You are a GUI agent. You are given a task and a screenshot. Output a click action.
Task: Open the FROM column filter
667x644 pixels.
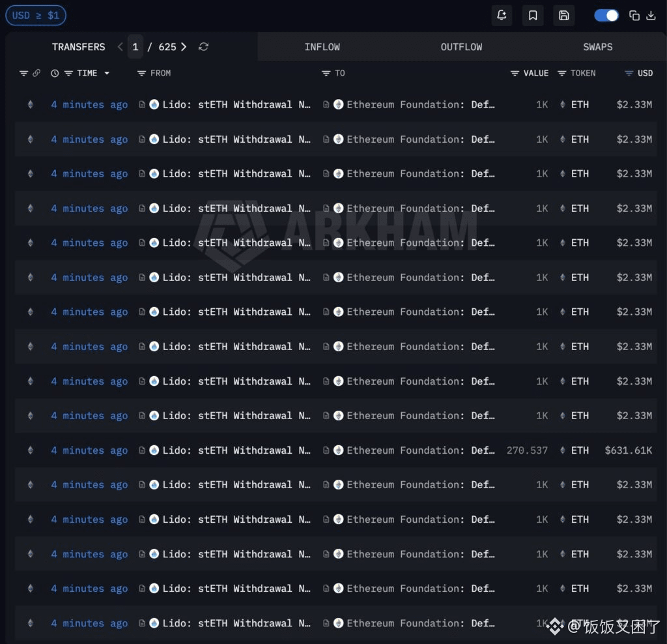click(x=141, y=73)
